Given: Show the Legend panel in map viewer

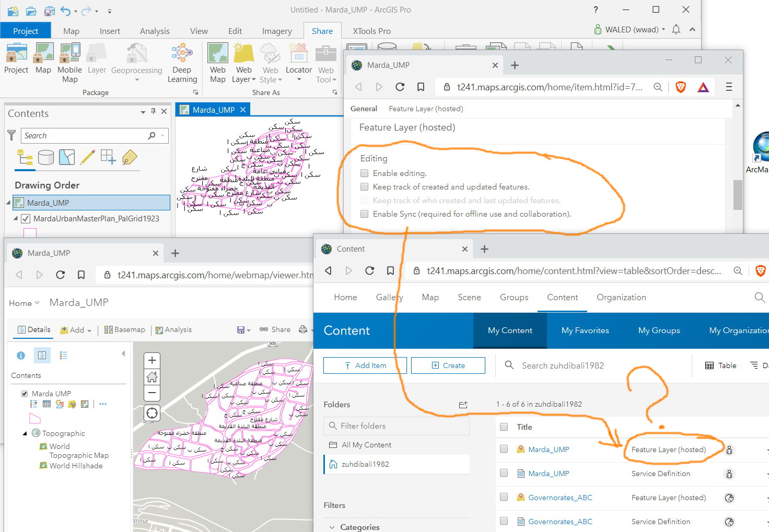Looking at the screenshot, I should 63,356.
